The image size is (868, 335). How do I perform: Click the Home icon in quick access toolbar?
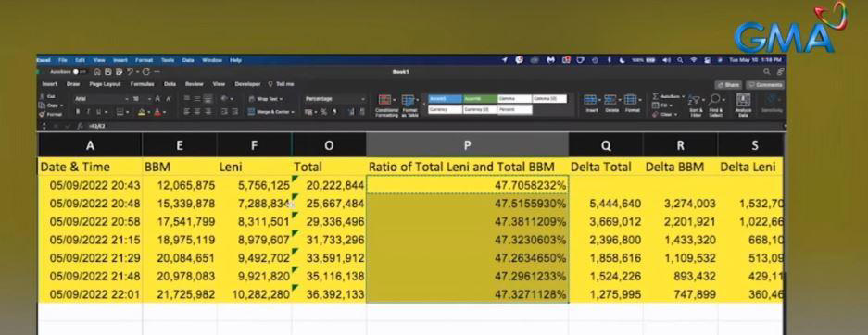(97, 72)
